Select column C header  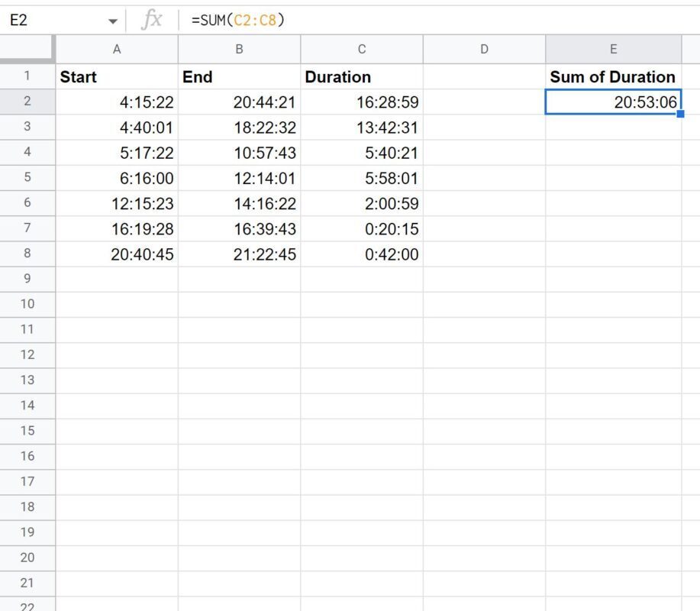pos(362,49)
